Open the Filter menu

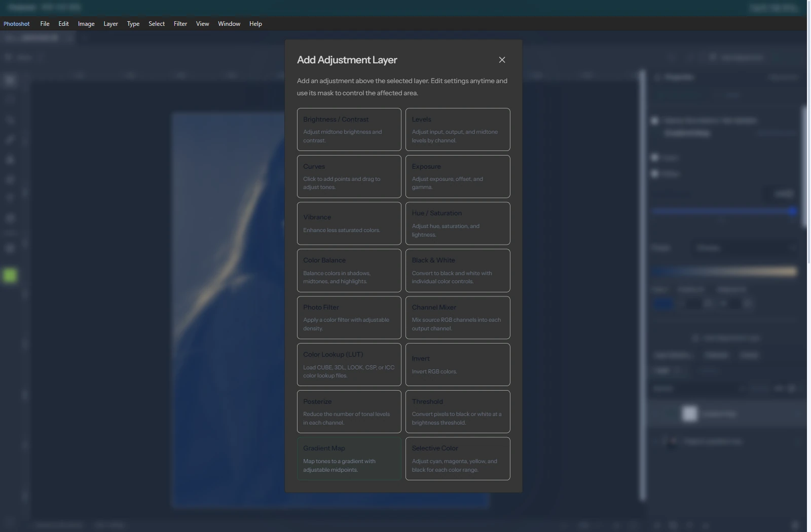coord(180,24)
